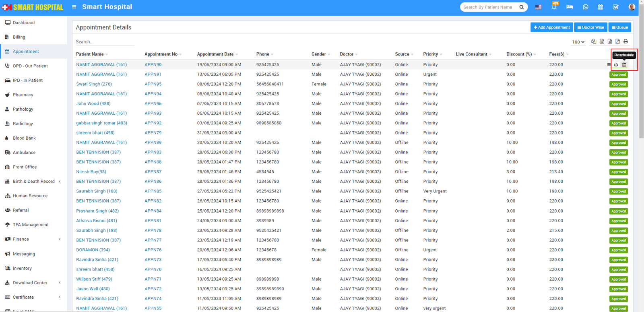Click the Reschedule calendar icon for APPN90

click(624, 65)
